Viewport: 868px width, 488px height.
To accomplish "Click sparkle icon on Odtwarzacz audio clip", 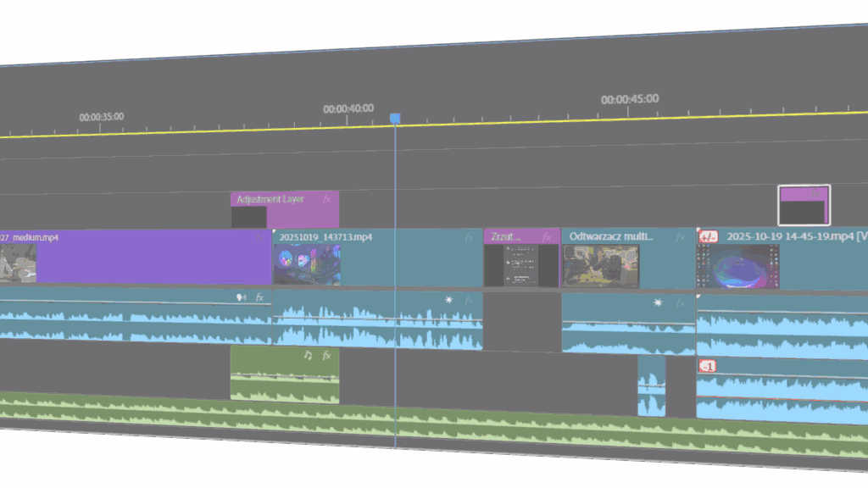I will coord(658,302).
